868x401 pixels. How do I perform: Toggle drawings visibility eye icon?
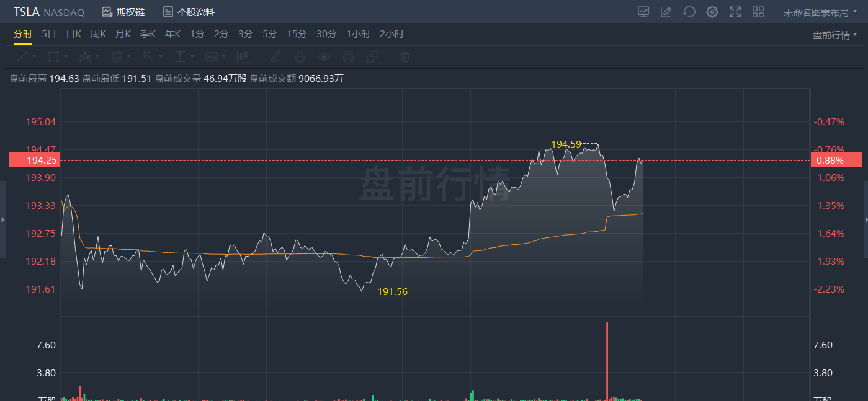[324, 57]
